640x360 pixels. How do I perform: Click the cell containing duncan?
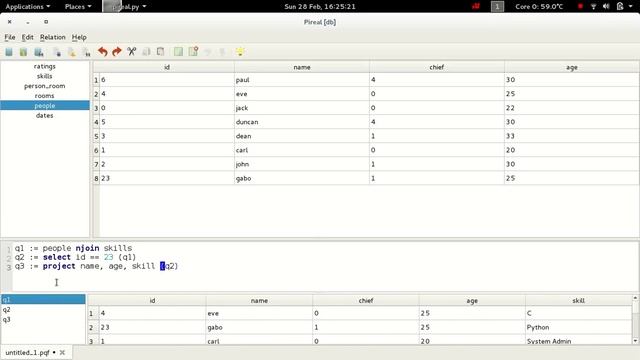pos(302,122)
